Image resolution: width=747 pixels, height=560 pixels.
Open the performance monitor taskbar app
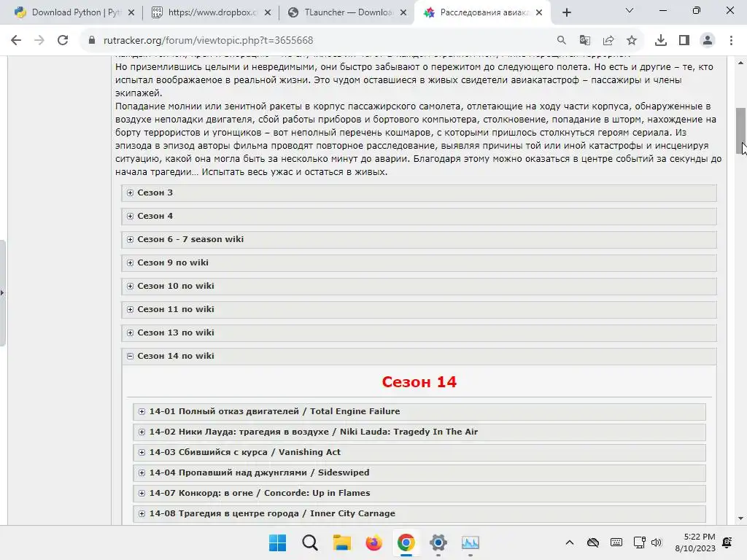click(471, 542)
